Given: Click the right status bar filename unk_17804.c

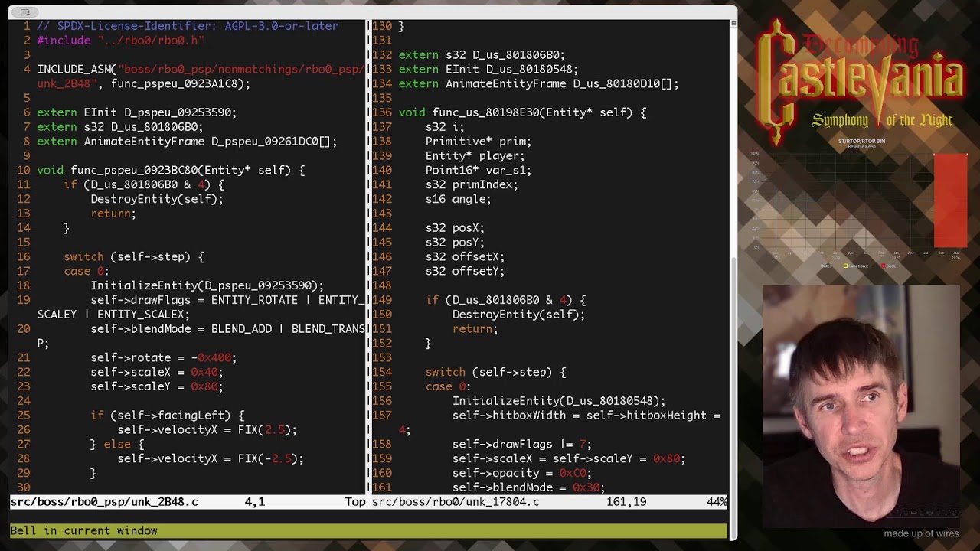Looking at the screenshot, I should pos(456,502).
